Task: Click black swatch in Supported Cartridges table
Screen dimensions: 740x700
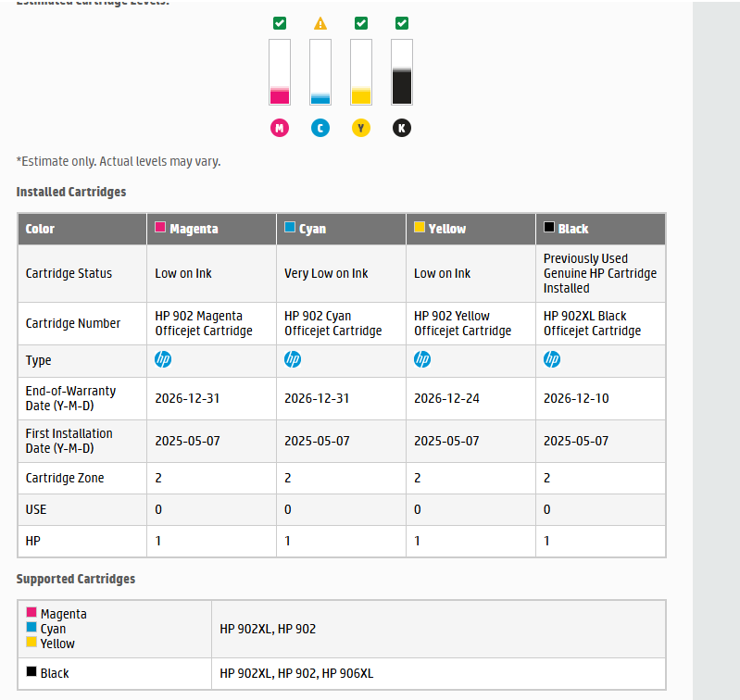Action: point(31,671)
